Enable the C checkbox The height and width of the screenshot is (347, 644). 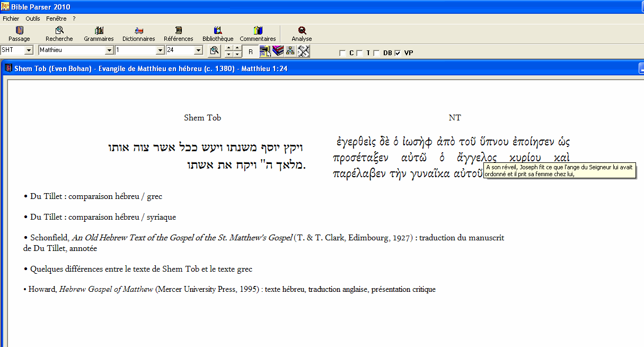(343, 53)
